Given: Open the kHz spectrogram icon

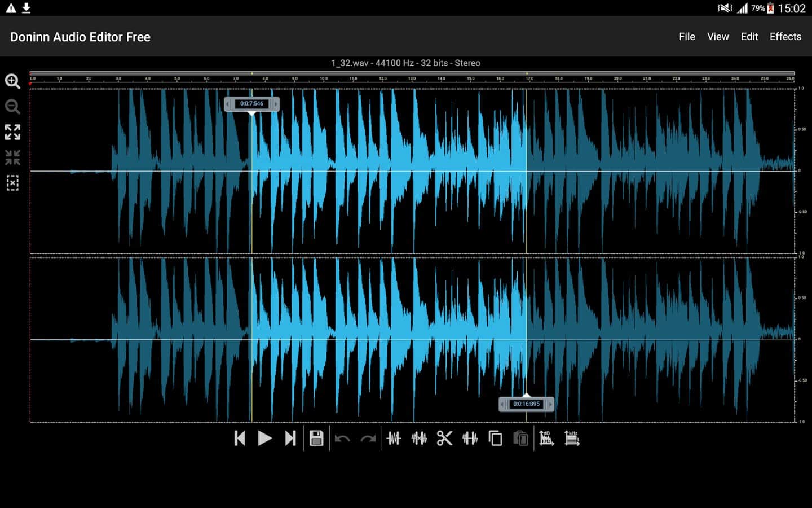Looking at the screenshot, I should (572, 439).
